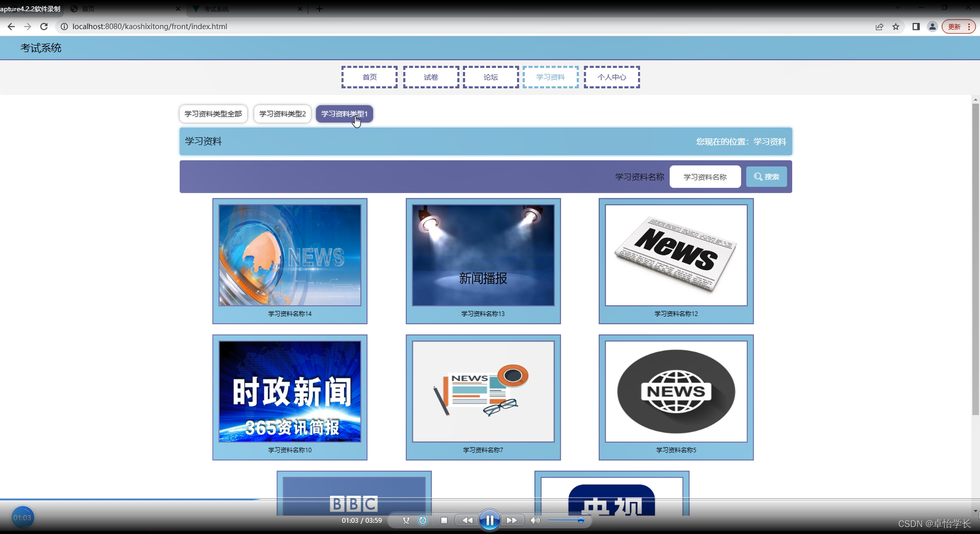980x534 pixels.
Task: Click the 您现在的位置：学习资料 breadcrumb
Action: [741, 141]
